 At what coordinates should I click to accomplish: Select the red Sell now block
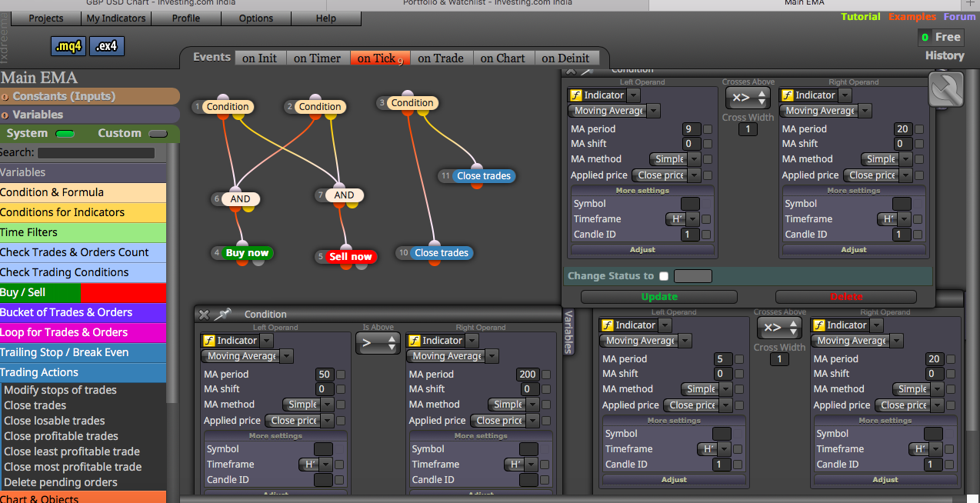pos(350,257)
